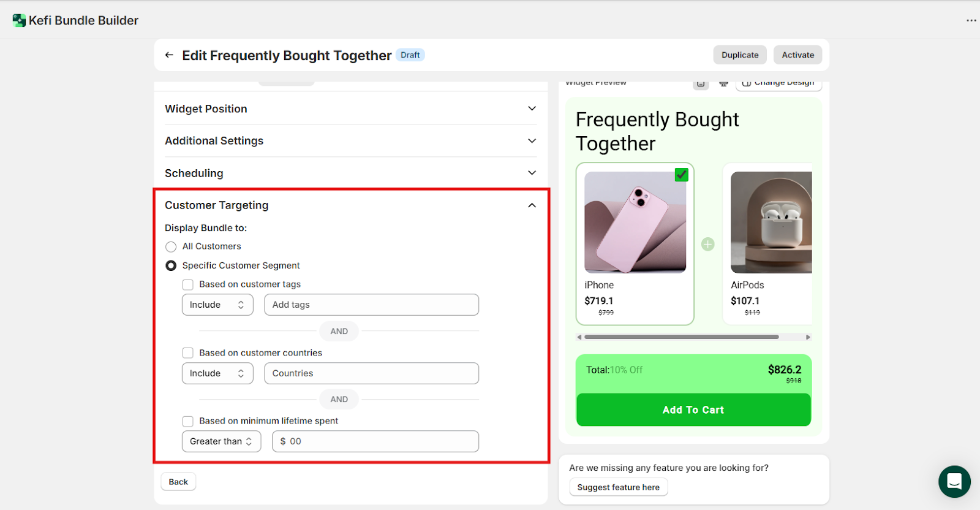Open the Include dropdown for customer tags
Image resolution: width=980 pixels, height=510 pixels.
217,305
